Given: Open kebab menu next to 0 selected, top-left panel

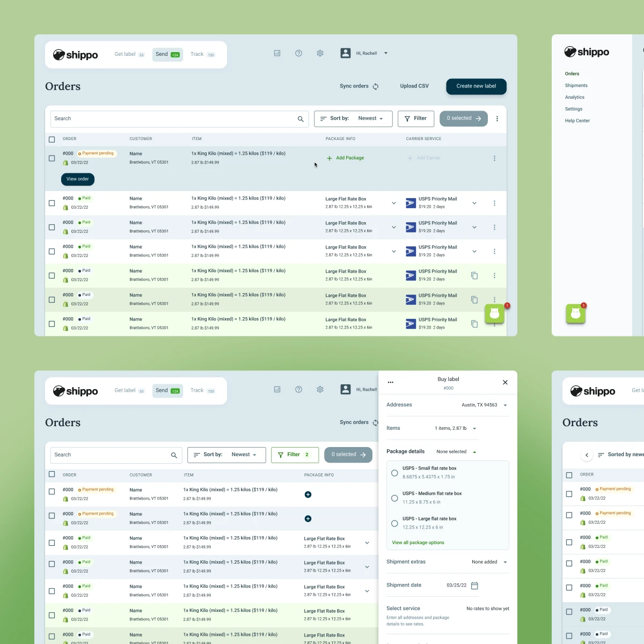Looking at the screenshot, I should (x=497, y=119).
